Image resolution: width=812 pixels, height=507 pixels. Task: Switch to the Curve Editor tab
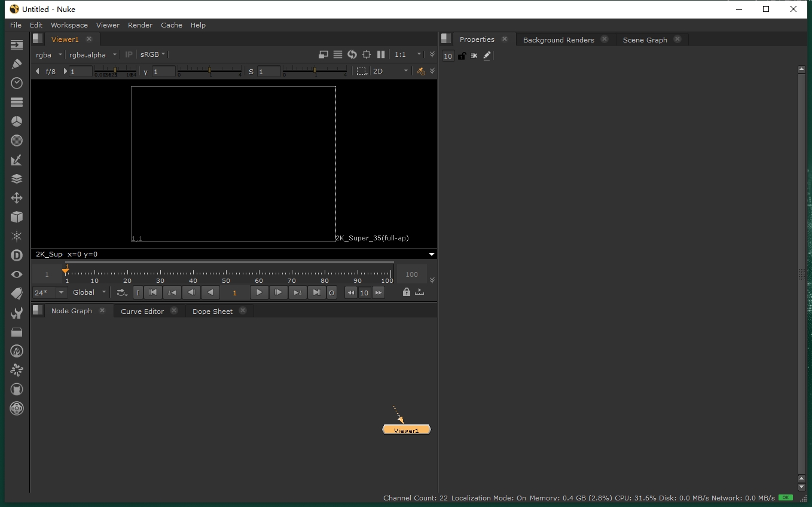pos(142,311)
